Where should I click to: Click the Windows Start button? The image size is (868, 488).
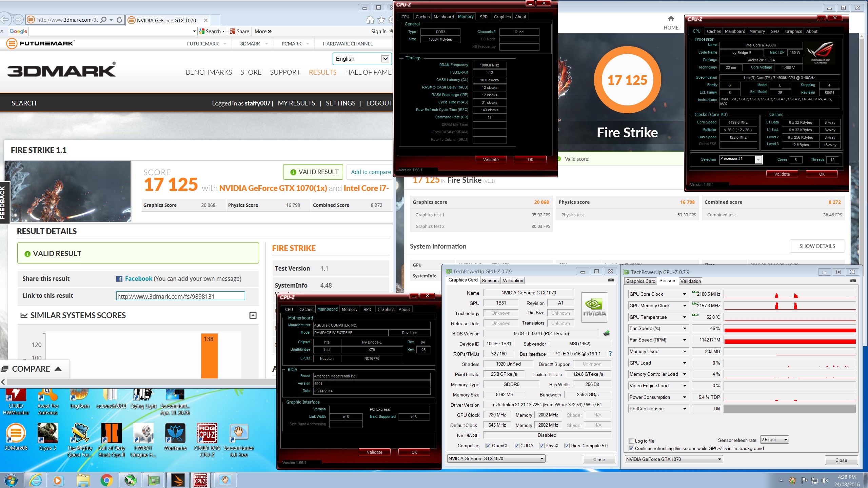click(11, 480)
